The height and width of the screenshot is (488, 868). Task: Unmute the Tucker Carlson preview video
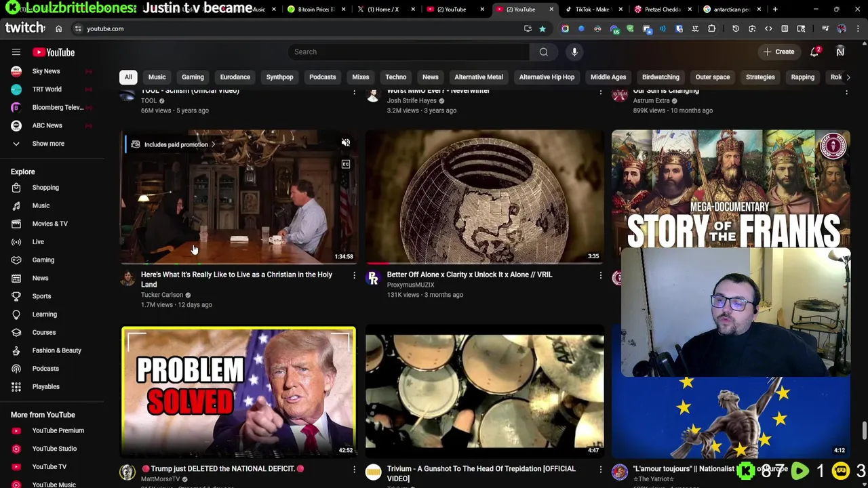(345, 142)
